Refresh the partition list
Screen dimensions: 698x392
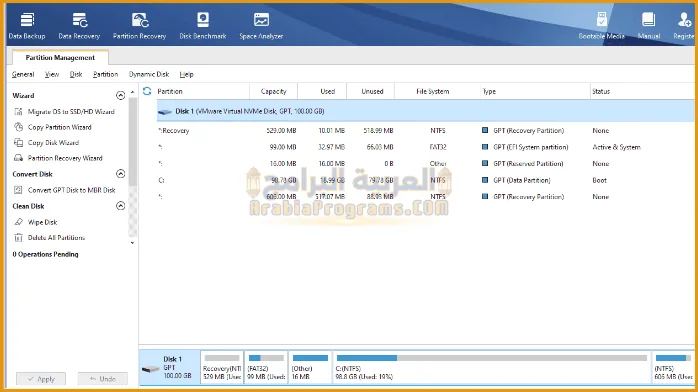pyautogui.click(x=147, y=91)
